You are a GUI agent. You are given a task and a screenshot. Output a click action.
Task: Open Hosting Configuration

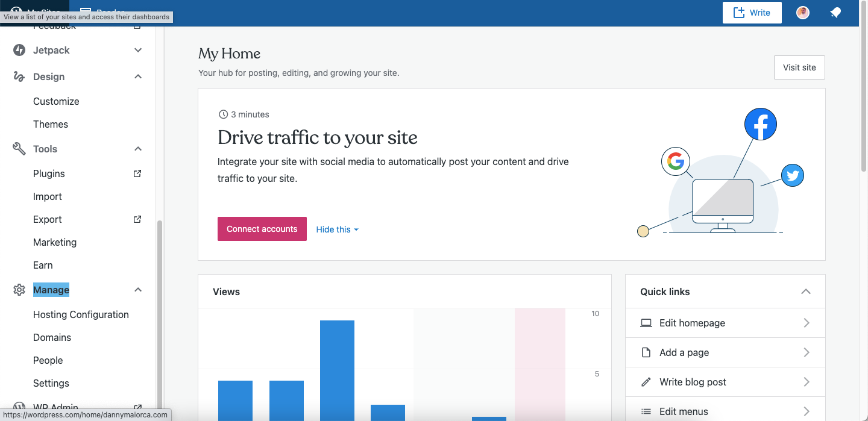coord(81,314)
